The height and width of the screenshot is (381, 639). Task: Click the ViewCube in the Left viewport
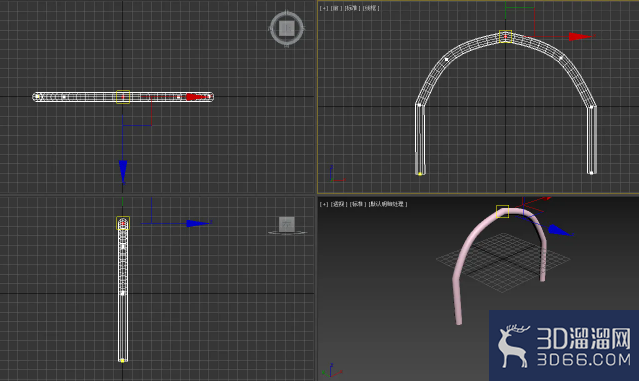click(x=287, y=225)
